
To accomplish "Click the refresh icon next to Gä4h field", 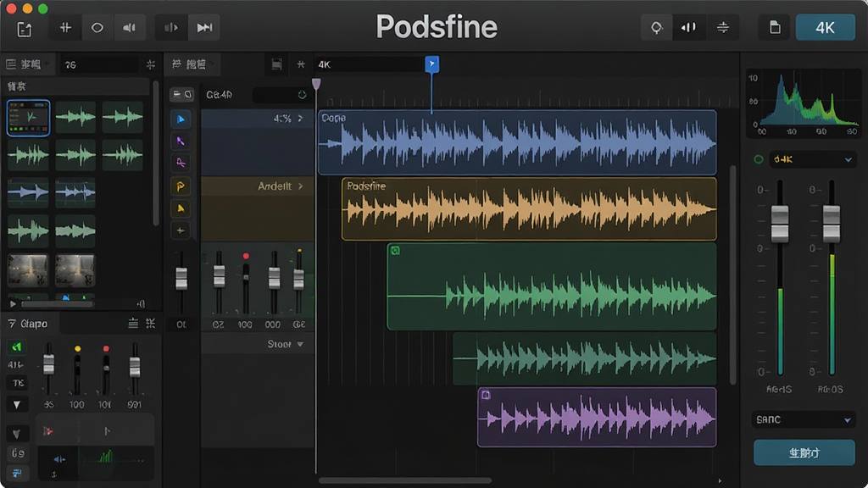I will coord(302,95).
